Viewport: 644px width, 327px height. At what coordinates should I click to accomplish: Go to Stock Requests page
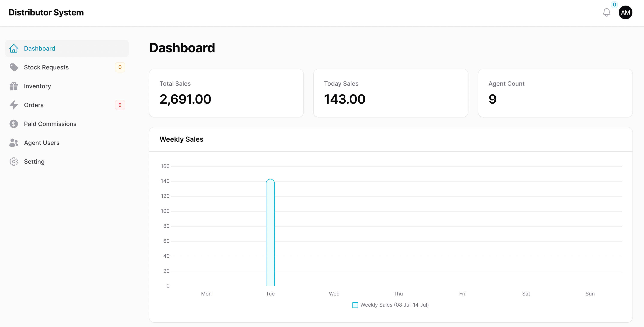67,67
